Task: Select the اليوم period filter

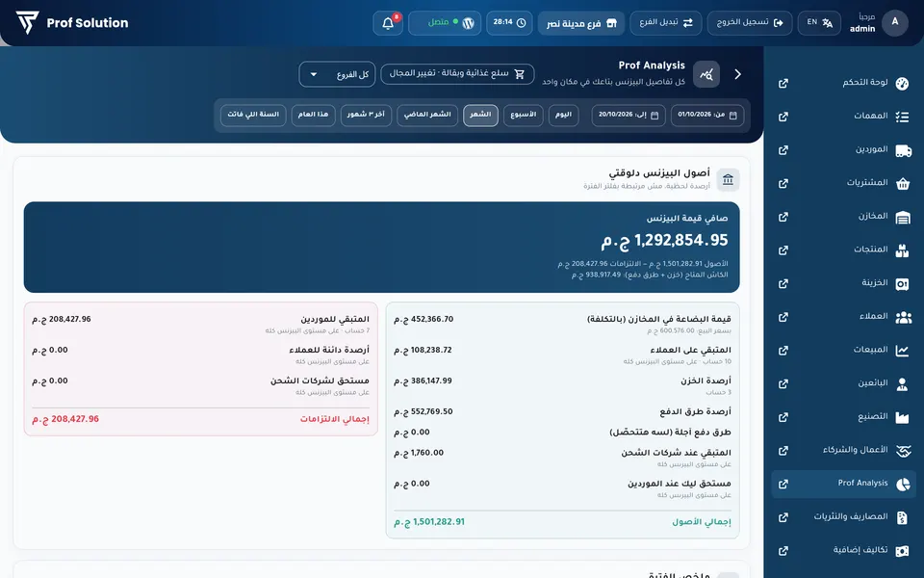Action: pyautogui.click(x=563, y=115)
